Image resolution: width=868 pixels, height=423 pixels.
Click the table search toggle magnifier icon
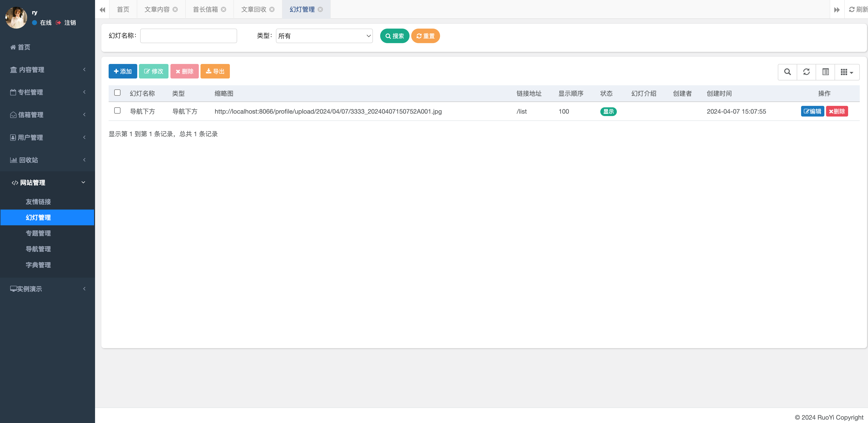click(x=787, y=72)
